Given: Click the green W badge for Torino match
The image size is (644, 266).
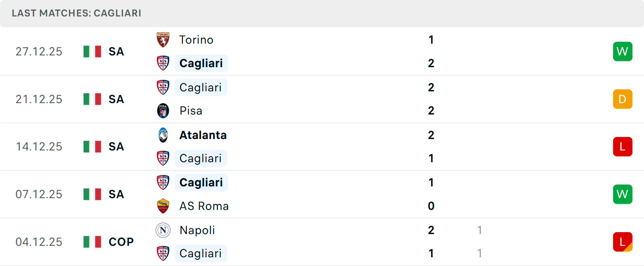Looking at the screenshot, I should [x=623, y=51].
